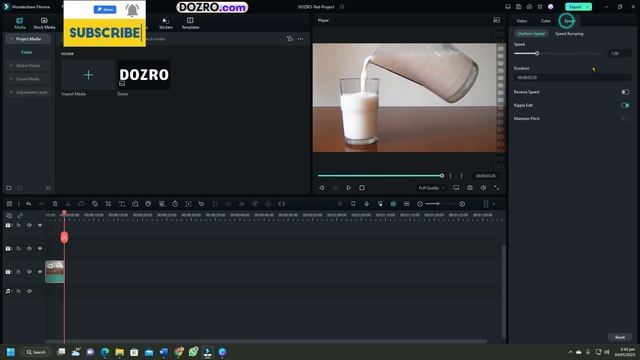Select the milk clip on the timeline
The image size is (640, 360).
point(54,271)
